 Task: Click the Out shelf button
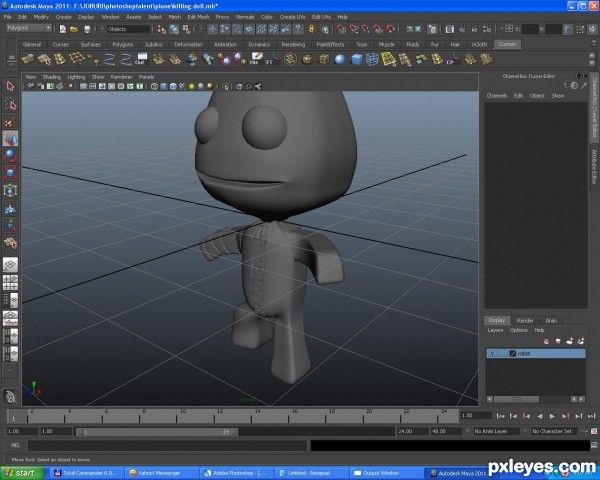tap(142, 59)
